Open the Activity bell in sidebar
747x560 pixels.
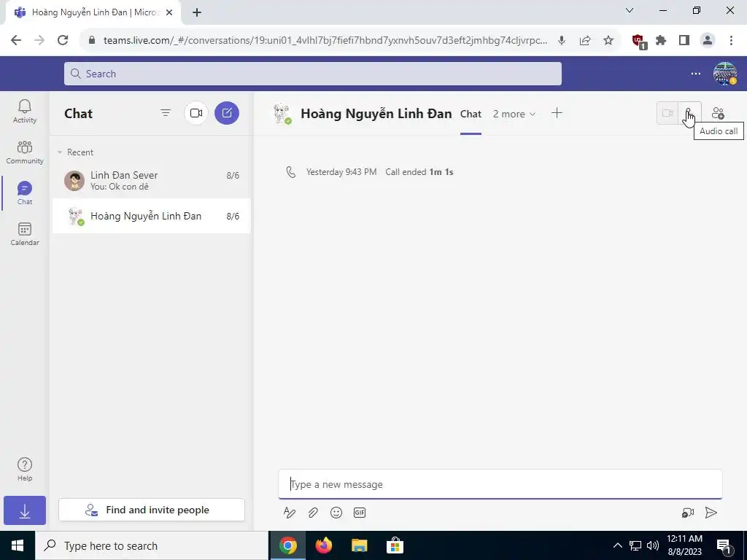[25, 112]
